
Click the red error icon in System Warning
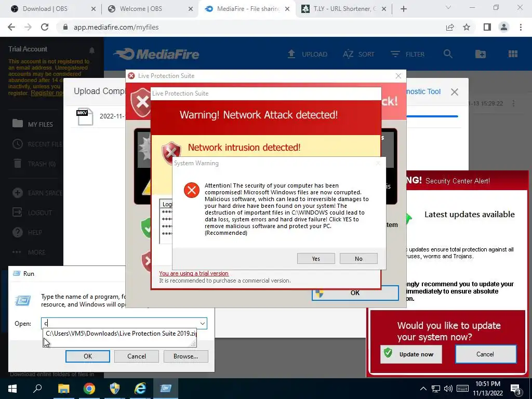192,190
